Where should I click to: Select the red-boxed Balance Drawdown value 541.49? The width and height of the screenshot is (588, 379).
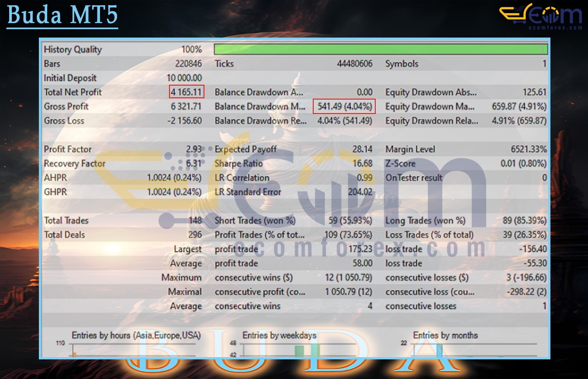point(344,107)
